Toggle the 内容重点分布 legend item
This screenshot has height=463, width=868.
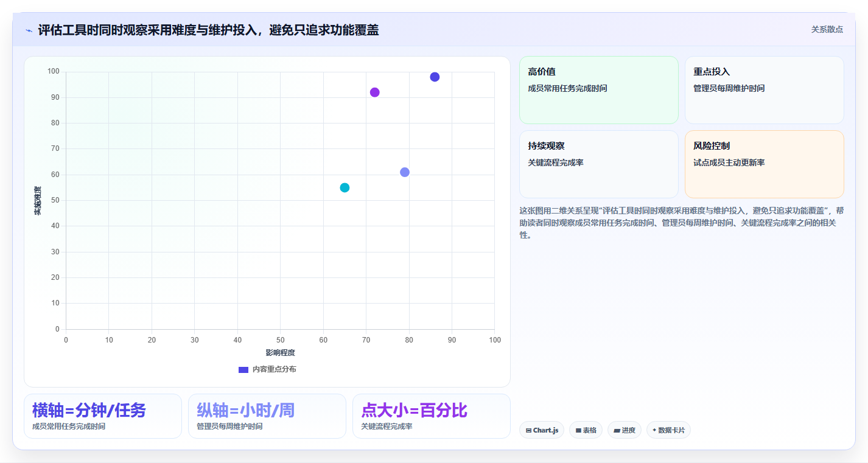point(267,369)
